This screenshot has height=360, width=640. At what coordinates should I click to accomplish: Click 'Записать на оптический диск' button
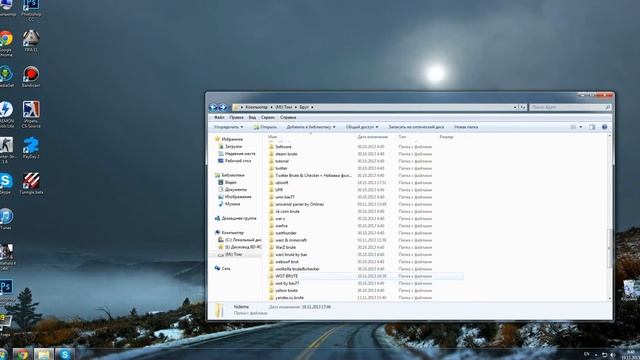click(416, 127)
